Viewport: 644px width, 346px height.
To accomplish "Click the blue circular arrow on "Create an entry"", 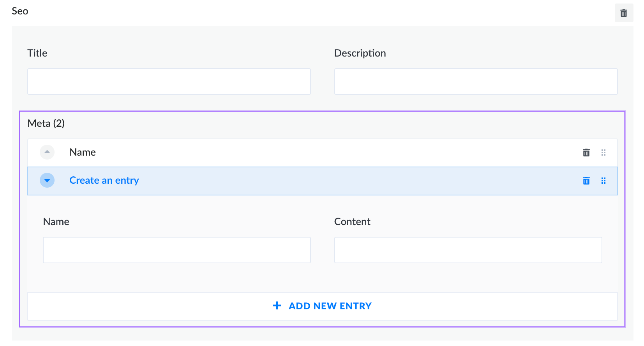I will tap(47, 180).
